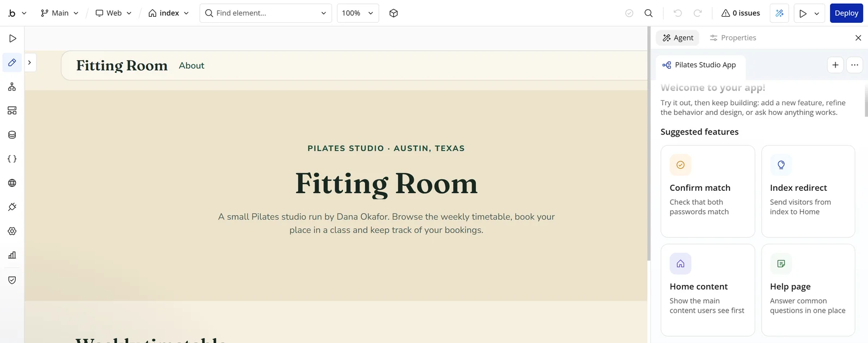Expand the element tree panel arrow

(x=30, y=63)
